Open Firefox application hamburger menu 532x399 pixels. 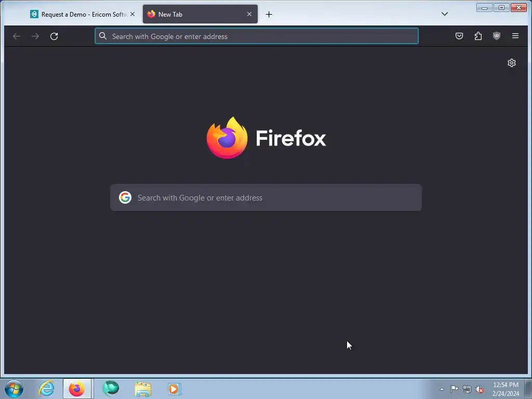[x=515, y=36]
